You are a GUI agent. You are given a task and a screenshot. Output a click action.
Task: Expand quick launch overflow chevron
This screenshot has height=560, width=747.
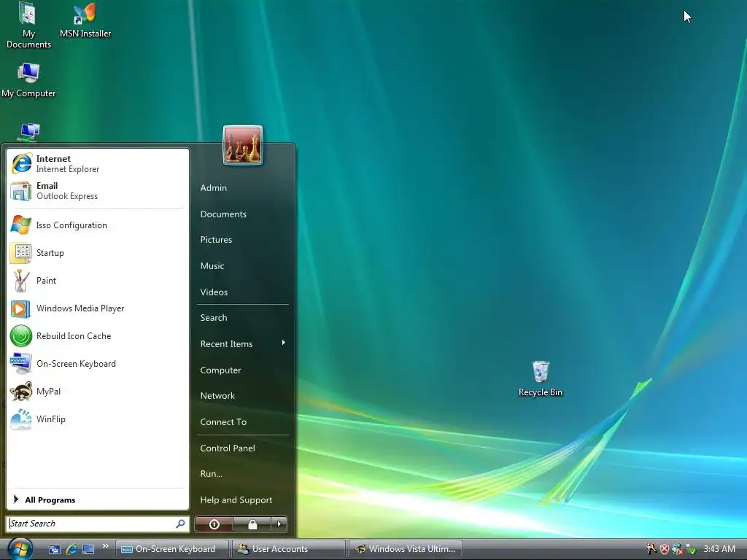(105, 545)
